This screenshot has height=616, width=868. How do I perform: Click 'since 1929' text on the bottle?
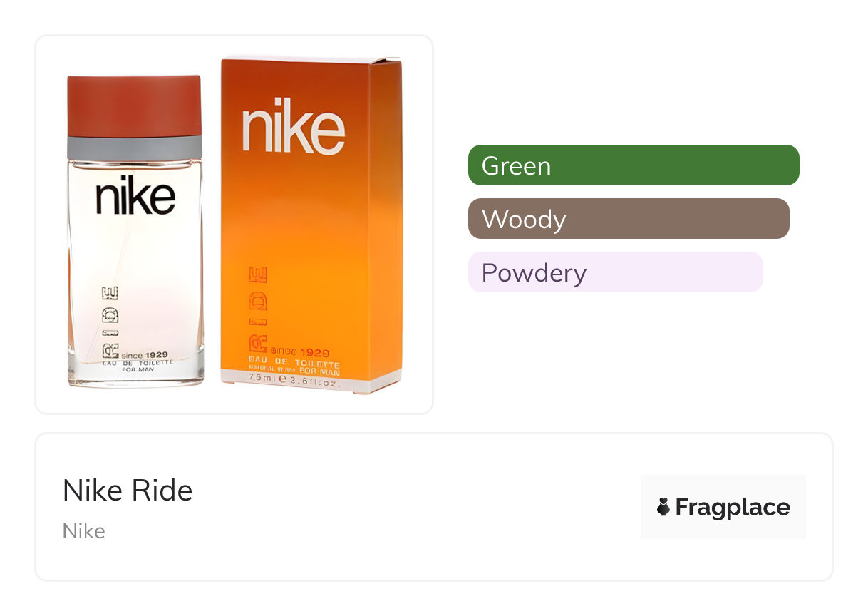tap(145, 354)
